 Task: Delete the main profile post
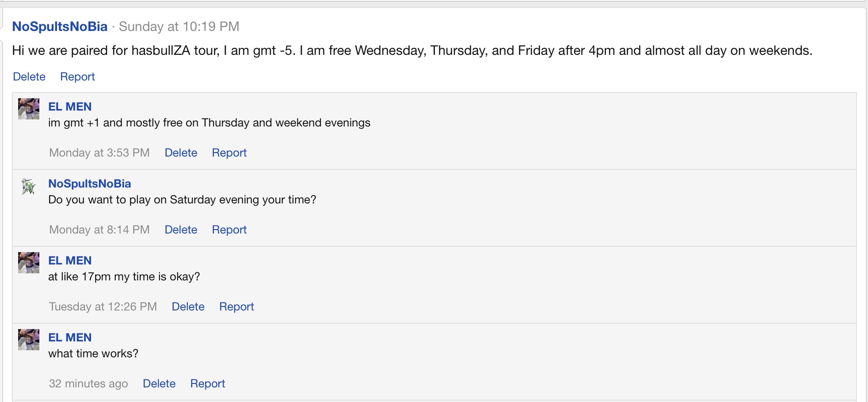(x=29, y=77)
